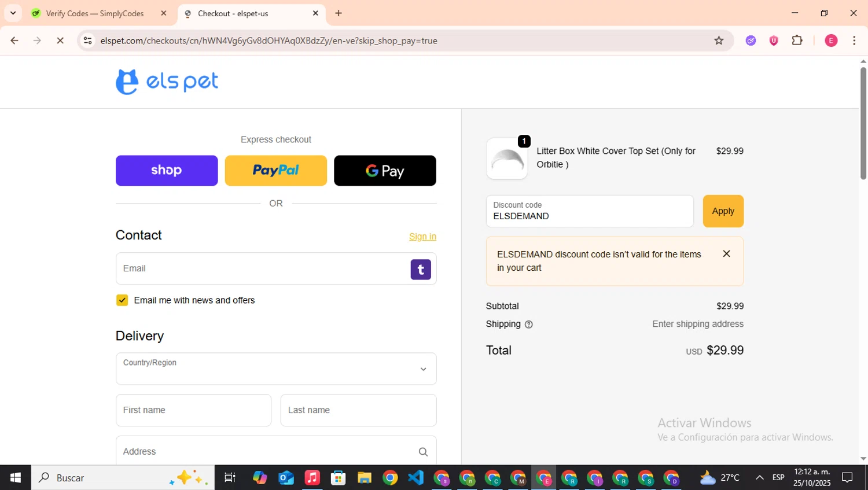Viewport: 868px width, 490px height.
Task: Choose PayPal express checkout
Action: pyautogui.click(x=276, y=171)
